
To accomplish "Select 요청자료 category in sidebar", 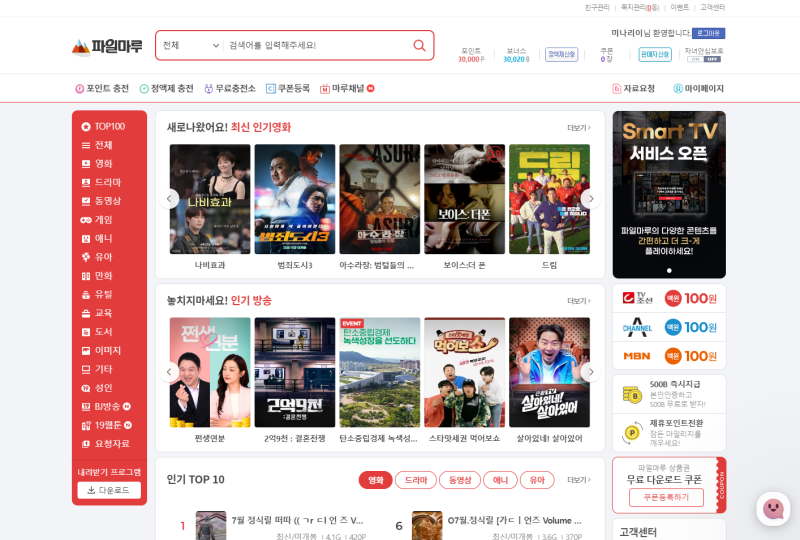I will pyautogui.click(x=106, y=444).
